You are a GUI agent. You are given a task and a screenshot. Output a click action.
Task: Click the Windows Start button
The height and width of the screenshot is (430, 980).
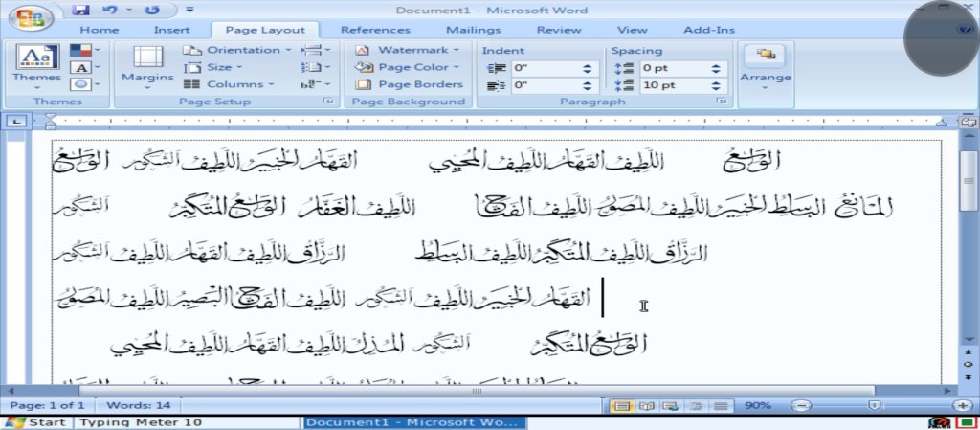[x=35, y=422]
